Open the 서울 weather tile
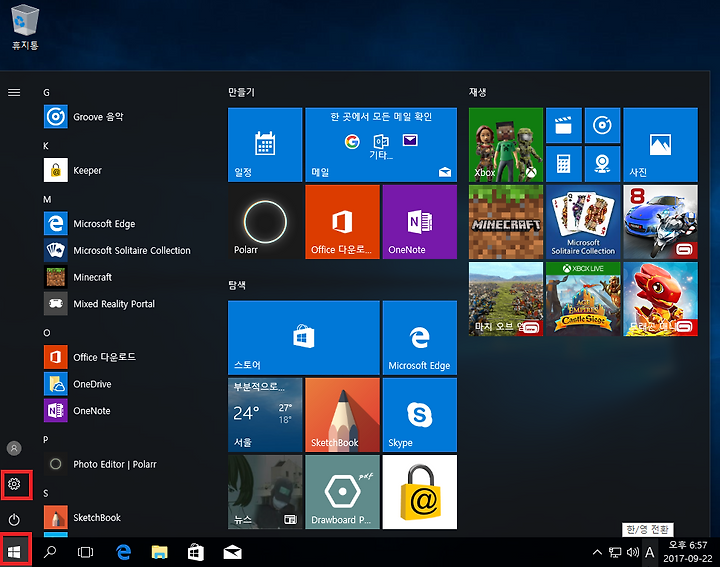Image resolution: width=720 pixels, height=567 pixels. (265, 415)
